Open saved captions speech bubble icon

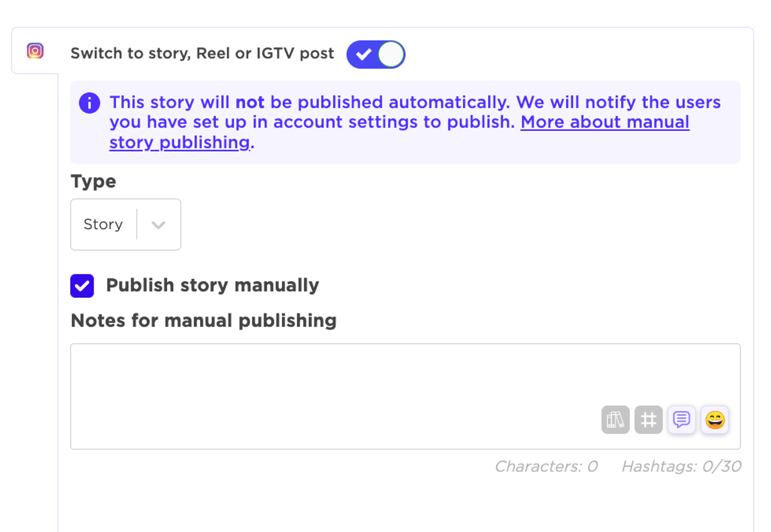pos(681,420)
